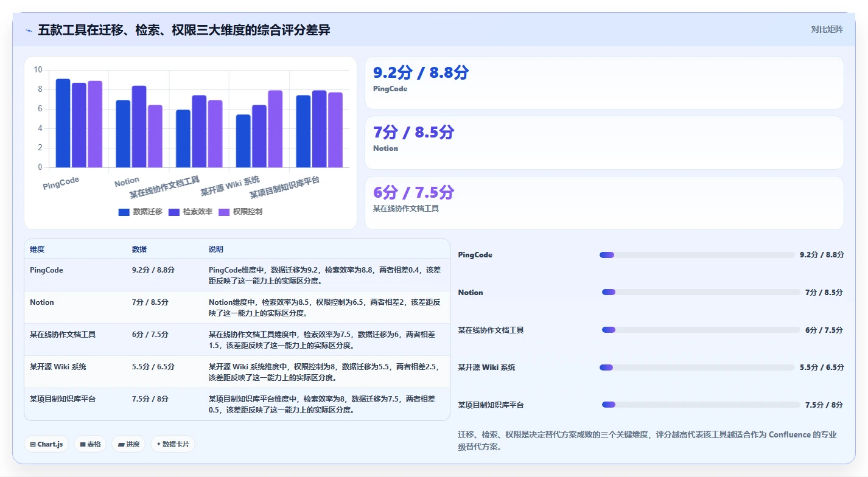Image resolution: width=868 pixels, height=477 pixels.
Task: Open the Notion 7分 / 8.5分 data card
Action: [604, 142]
